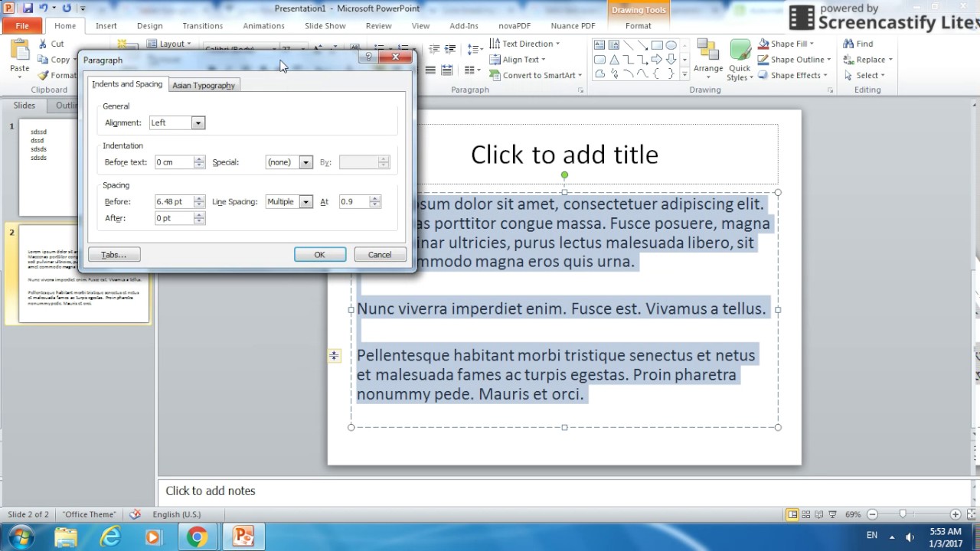980x551 pixels.
Task: Switch to the Design ribbon tab
Action: coord(150,26)
